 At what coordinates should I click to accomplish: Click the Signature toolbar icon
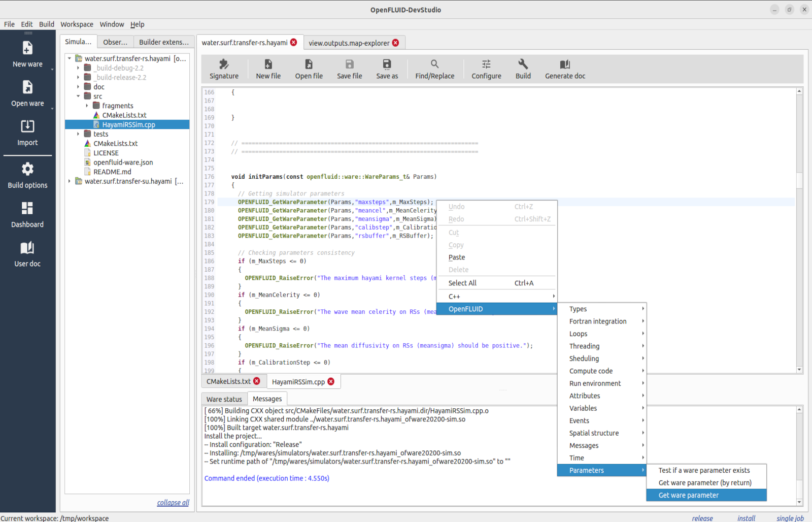224,64
